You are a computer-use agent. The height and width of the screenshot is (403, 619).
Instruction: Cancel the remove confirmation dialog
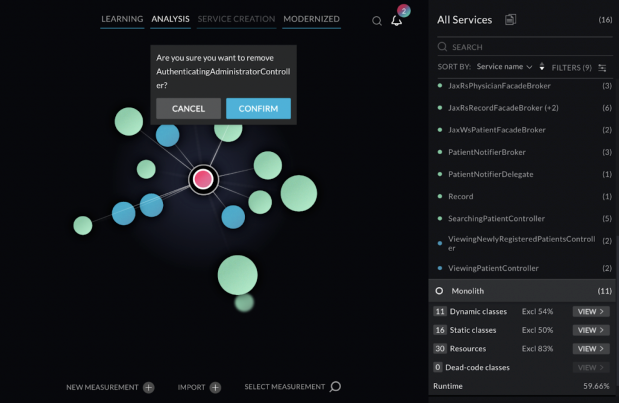(x=188, y=108)
